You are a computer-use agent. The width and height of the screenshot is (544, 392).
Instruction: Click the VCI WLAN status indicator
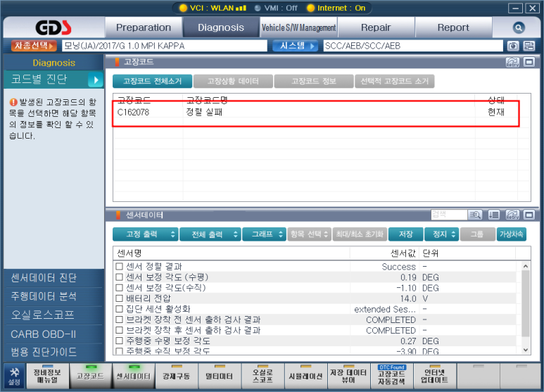pos(213,8)
